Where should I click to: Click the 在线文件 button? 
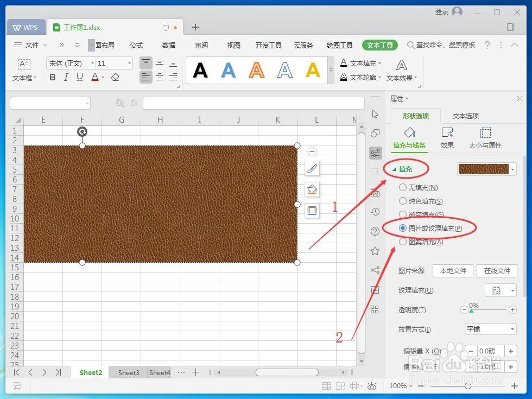pos(496,271)
